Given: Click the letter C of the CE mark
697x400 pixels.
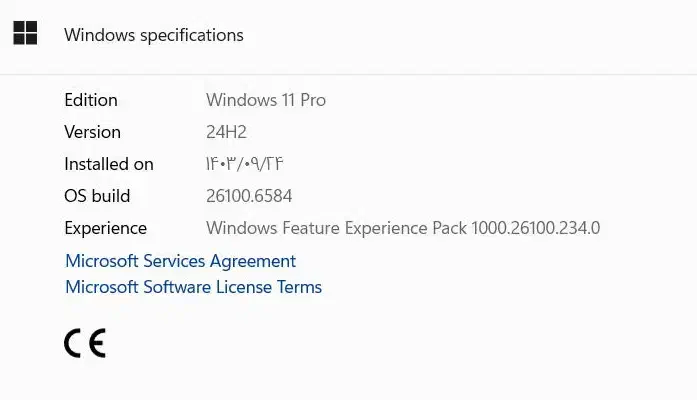Looking at the screenshot, I should 73,343.
